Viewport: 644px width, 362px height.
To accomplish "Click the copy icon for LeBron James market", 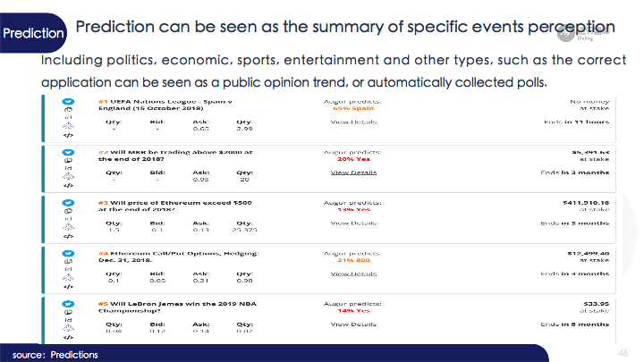I will coord(68,312).
